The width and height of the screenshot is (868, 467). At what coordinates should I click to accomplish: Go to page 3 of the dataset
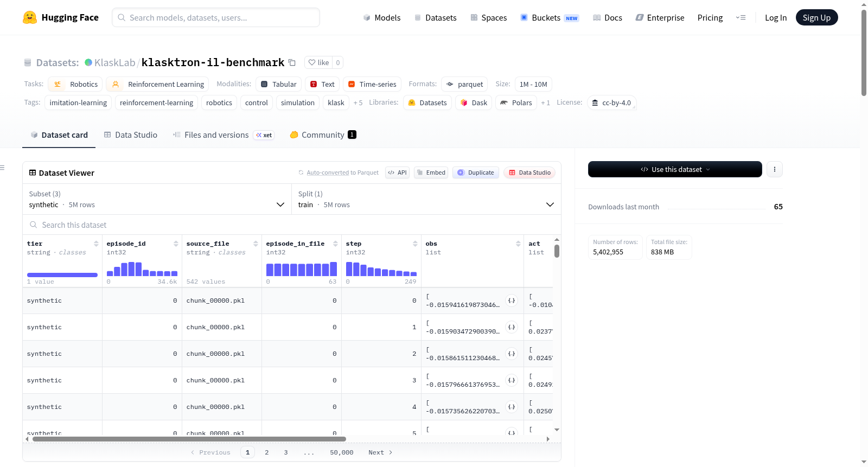point(286,452)
